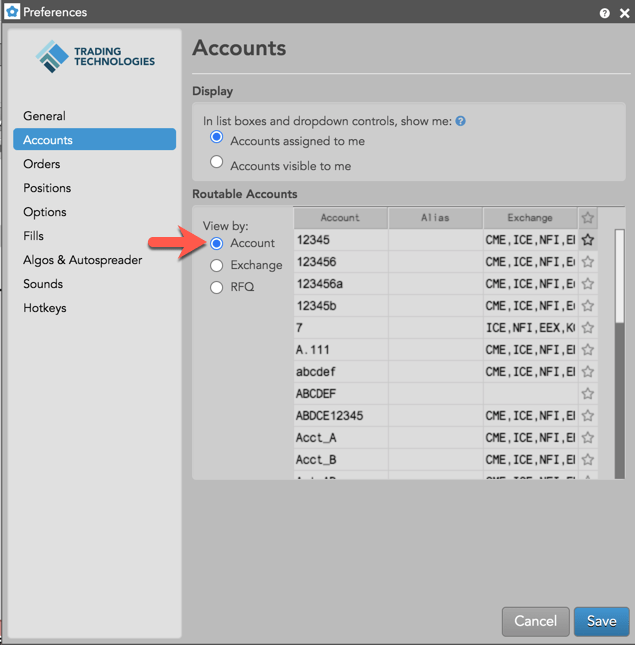Click the star column header icon
635x645 pixels.
(587, 218)
